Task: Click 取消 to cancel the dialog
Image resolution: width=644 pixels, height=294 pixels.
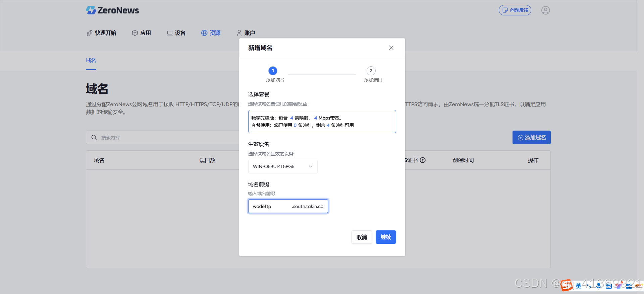Action: (362, 237)
